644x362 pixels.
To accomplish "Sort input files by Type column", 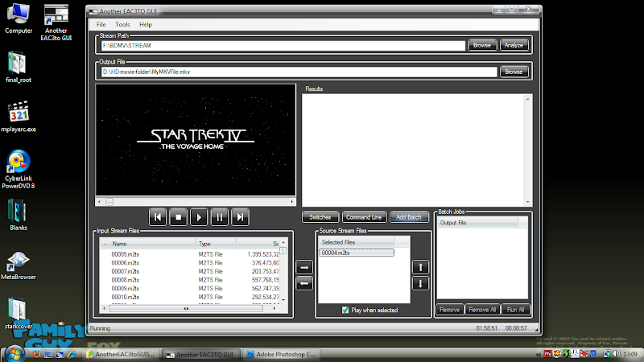I will [x=216, y=244].
